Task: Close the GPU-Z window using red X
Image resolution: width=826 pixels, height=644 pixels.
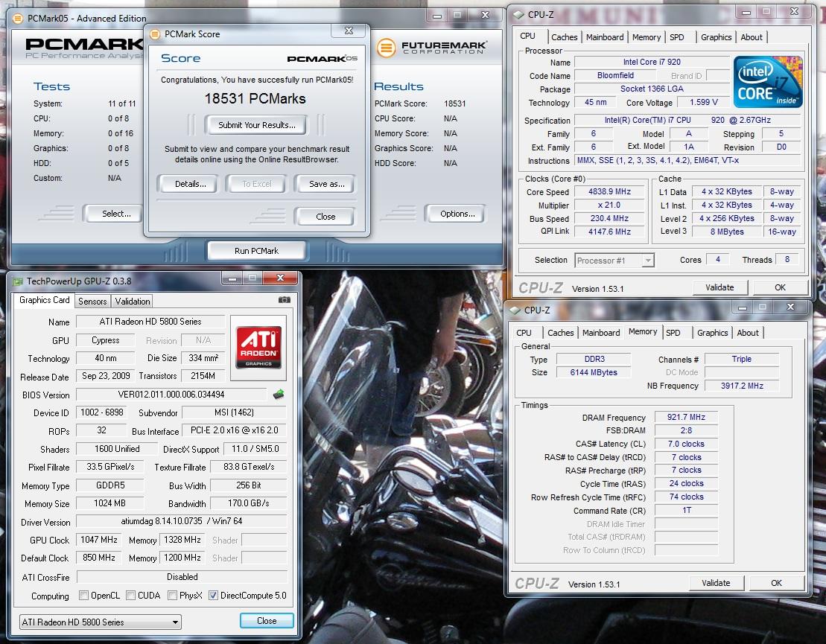Action: pos(280,278)
